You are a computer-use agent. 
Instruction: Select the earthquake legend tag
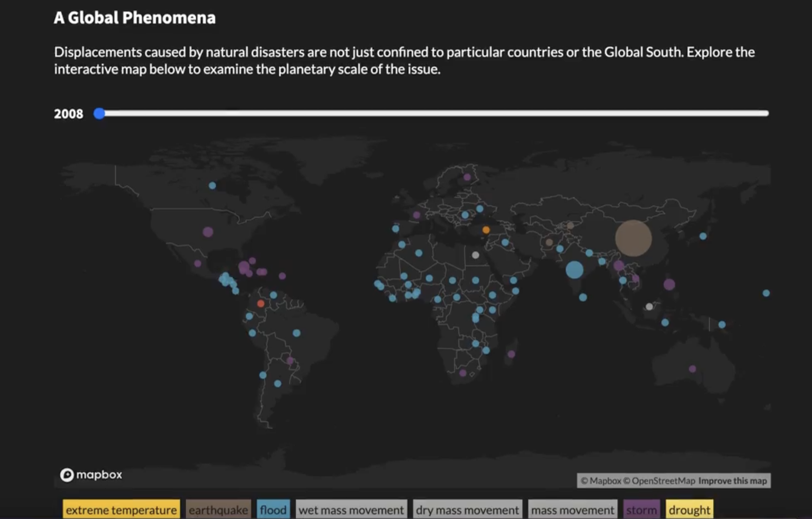click(x=218, y=509)
